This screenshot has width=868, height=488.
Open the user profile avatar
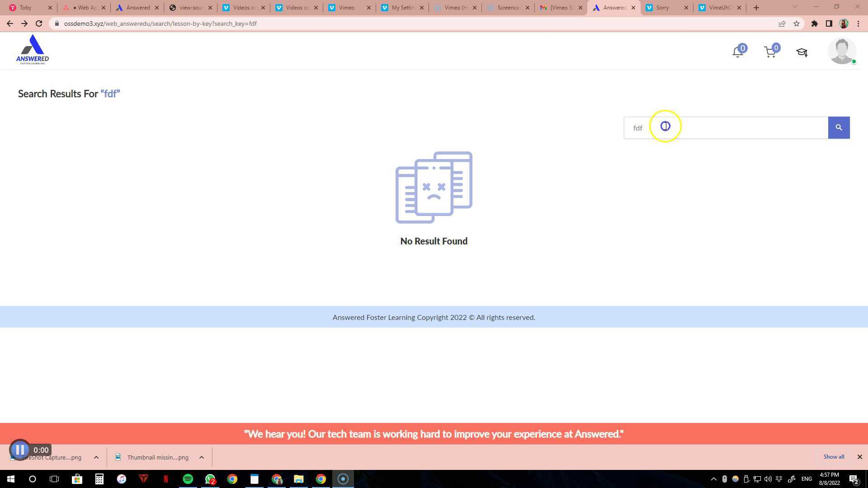click(841, 51)
